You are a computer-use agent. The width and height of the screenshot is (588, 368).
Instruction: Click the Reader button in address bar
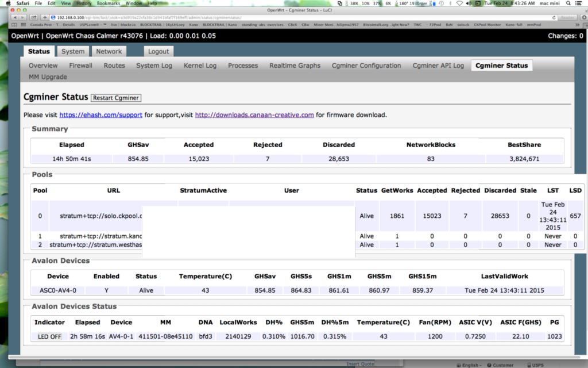point(567,17)
